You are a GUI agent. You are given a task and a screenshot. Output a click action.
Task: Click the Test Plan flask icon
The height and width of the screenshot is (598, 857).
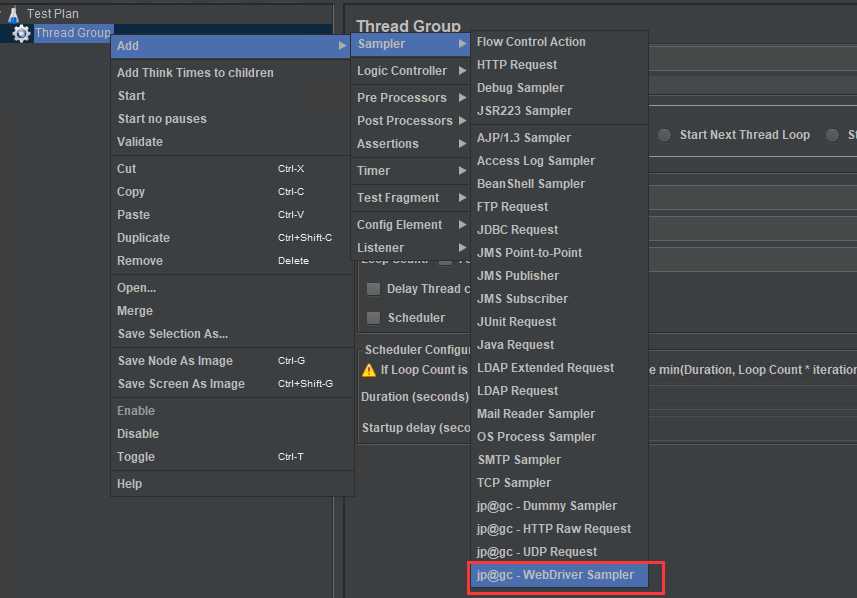pos(14,14)
